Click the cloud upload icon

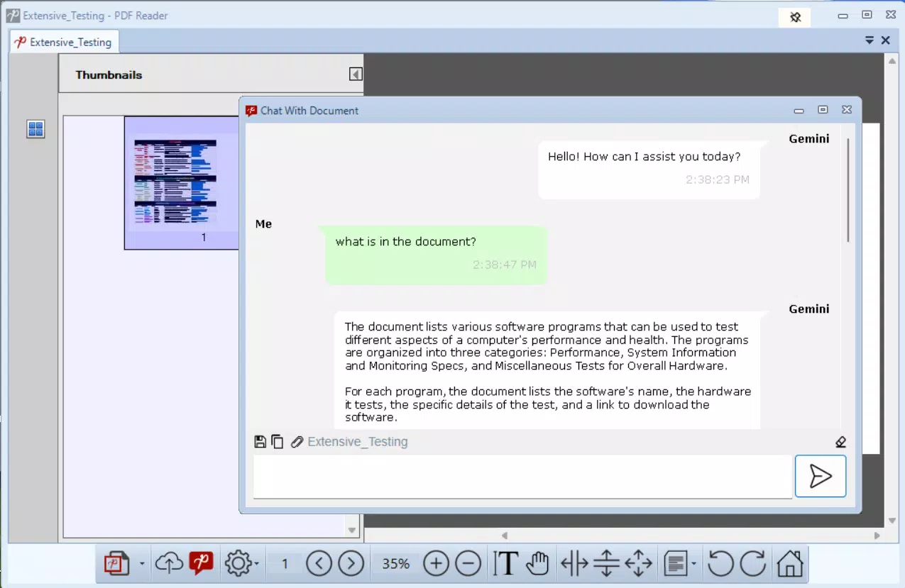coord(168,564)
